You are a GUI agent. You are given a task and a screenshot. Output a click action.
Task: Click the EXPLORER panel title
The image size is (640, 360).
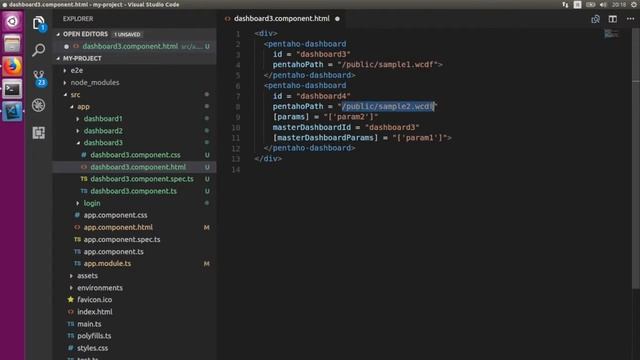[78, 19]
